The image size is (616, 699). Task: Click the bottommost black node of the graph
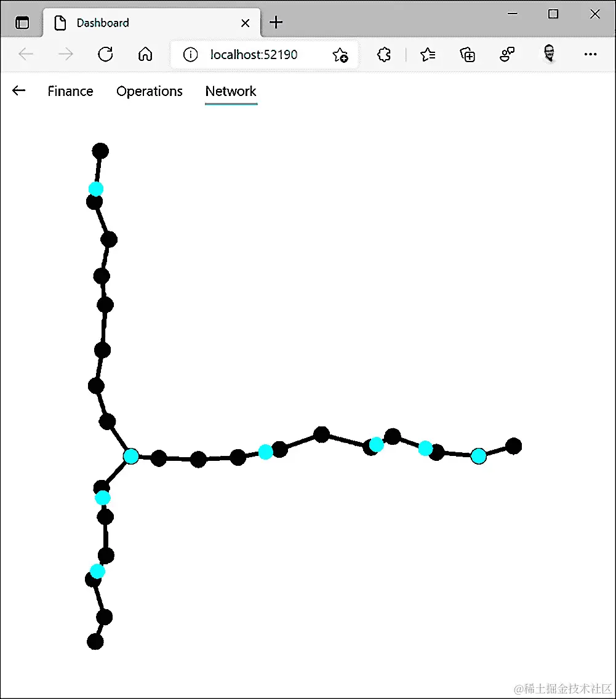(95, 642)
